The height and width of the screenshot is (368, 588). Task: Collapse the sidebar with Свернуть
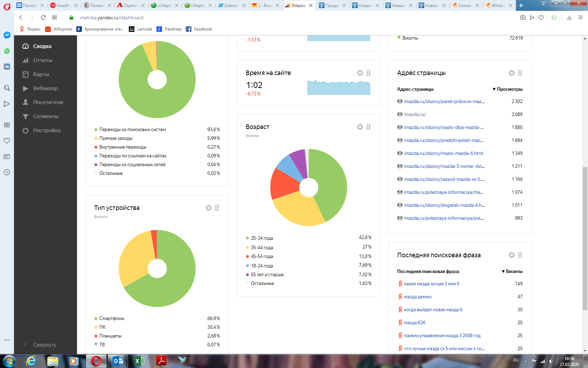[x=45, y=345]
